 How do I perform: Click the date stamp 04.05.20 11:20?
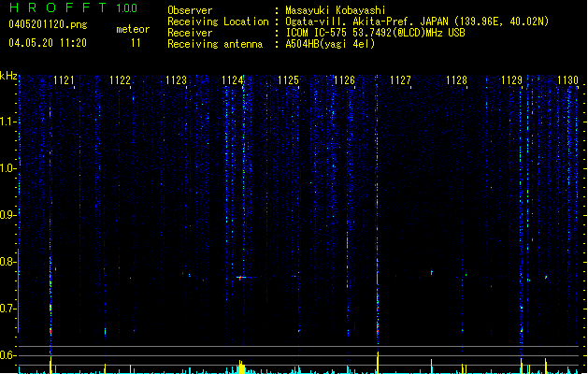pos(48,43)
